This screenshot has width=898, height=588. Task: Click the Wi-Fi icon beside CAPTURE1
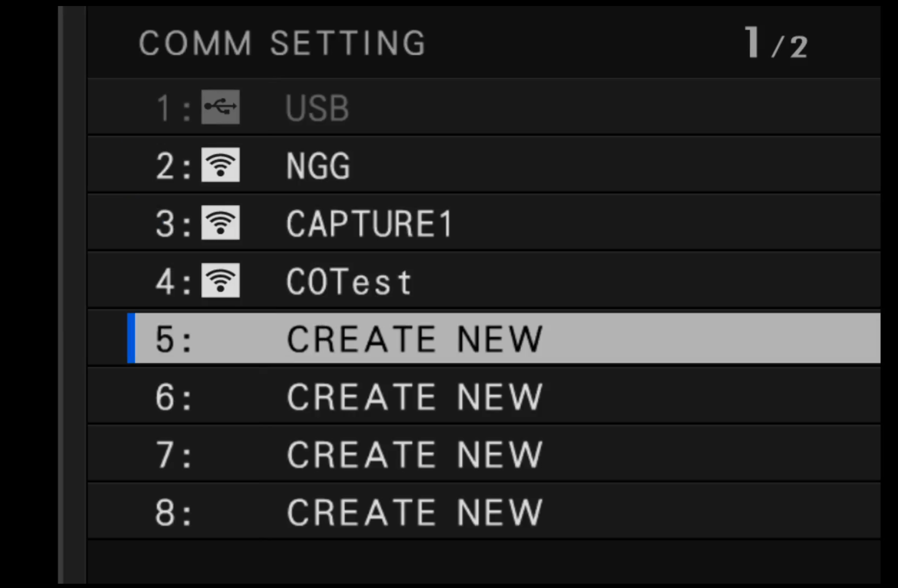(220, 223)
